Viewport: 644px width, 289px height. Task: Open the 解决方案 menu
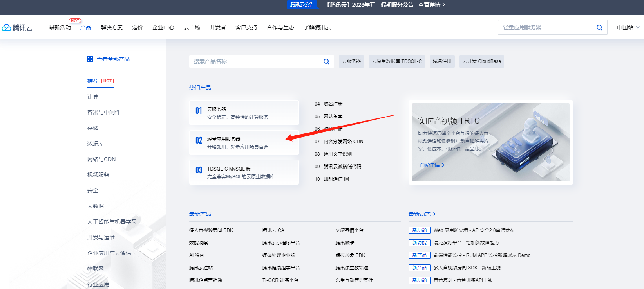(112, 27)
